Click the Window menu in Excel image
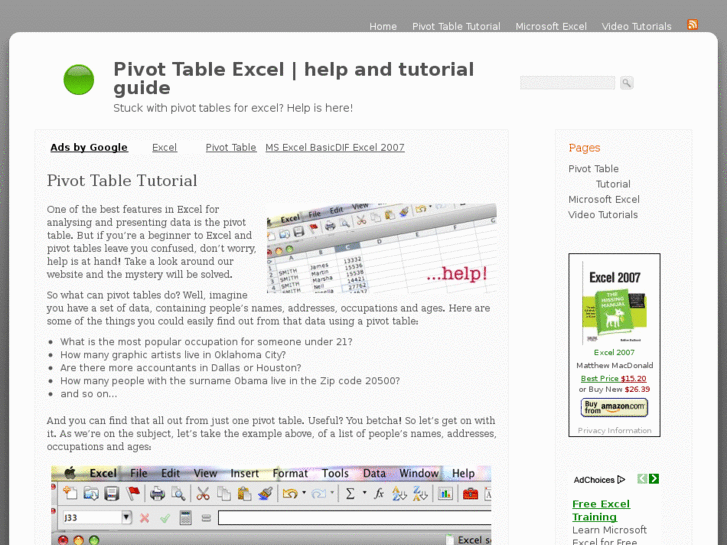727x545 pixels. tap(419, 473)
